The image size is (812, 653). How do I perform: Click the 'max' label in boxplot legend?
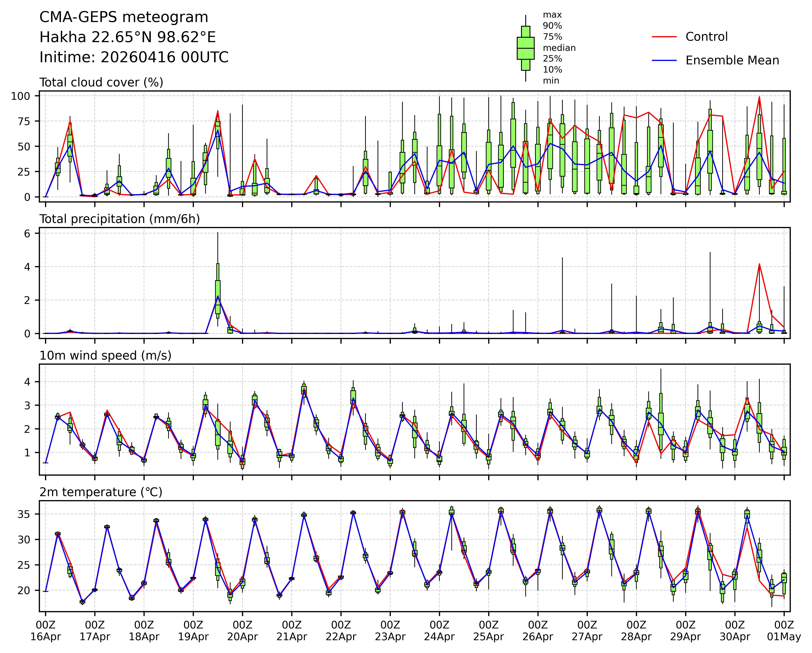point(552,15)
